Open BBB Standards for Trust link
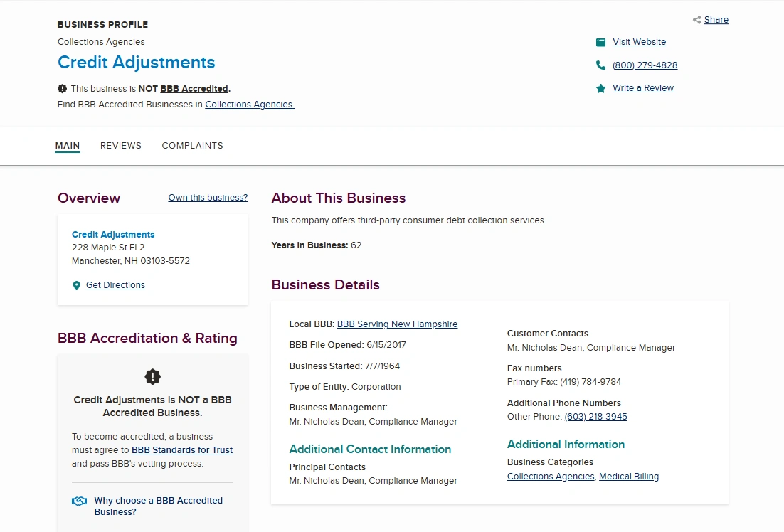Screen dimensions: 784x532 pos(182,450)
